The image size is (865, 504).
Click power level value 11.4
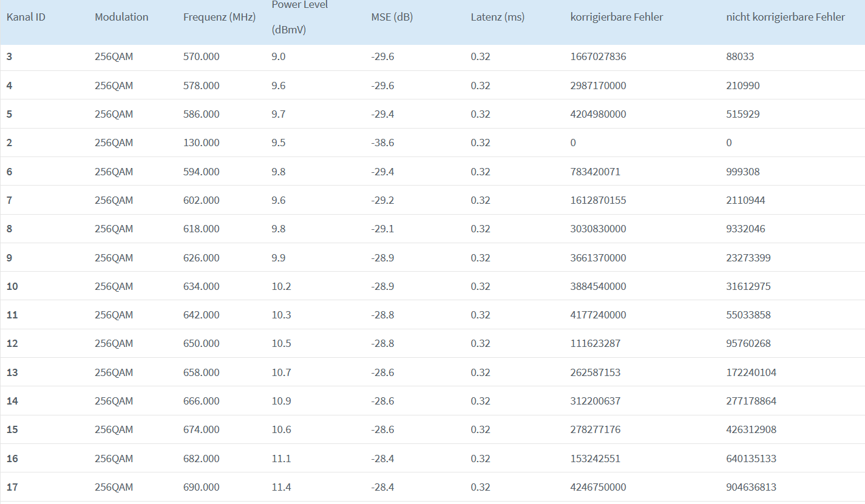click(x=281, y=487)
